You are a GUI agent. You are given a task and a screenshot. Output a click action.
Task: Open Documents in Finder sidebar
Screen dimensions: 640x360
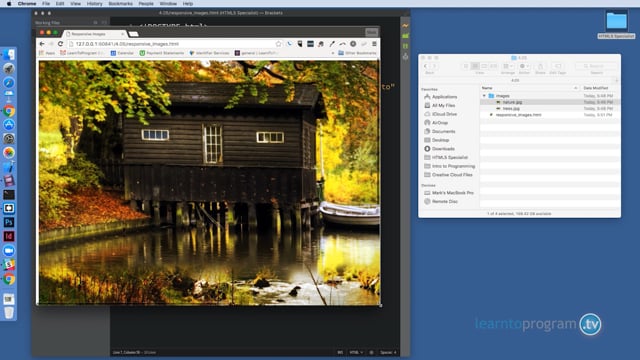(x=440, y=131)
